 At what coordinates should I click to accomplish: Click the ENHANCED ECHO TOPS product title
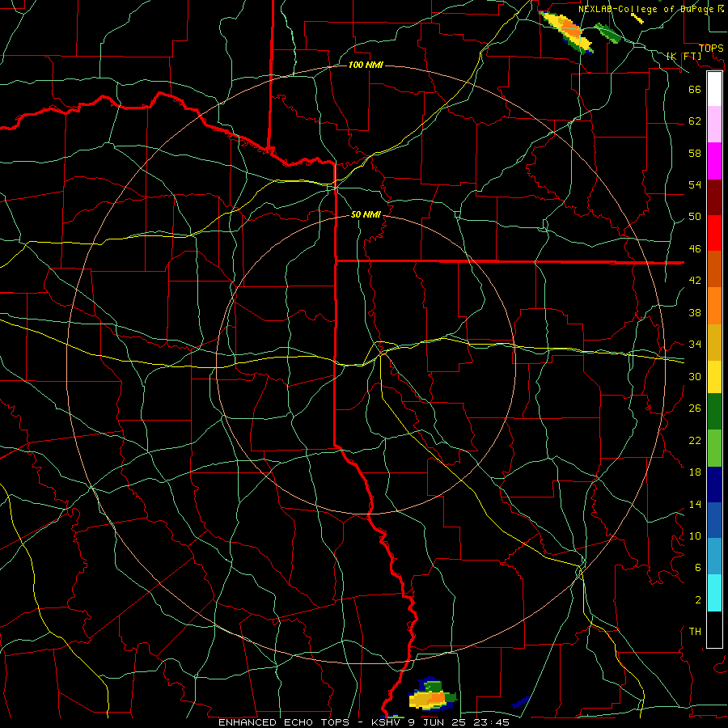coord(363,722)
